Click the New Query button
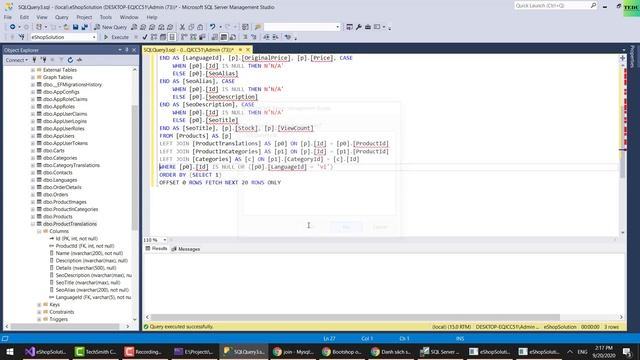 111,27
